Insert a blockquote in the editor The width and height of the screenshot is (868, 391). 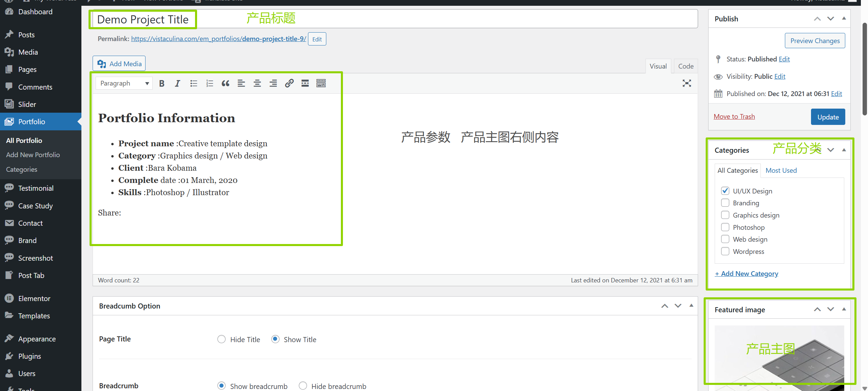coord(225,83)
